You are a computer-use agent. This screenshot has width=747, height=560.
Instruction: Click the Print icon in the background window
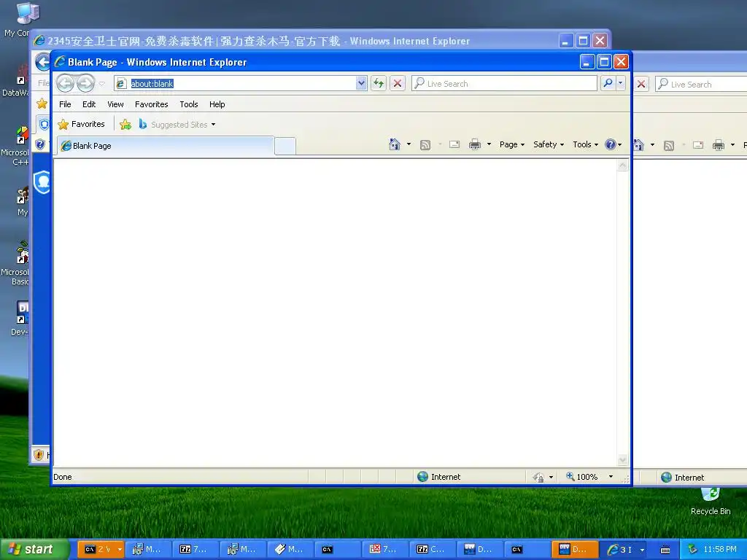coord(719,145)
